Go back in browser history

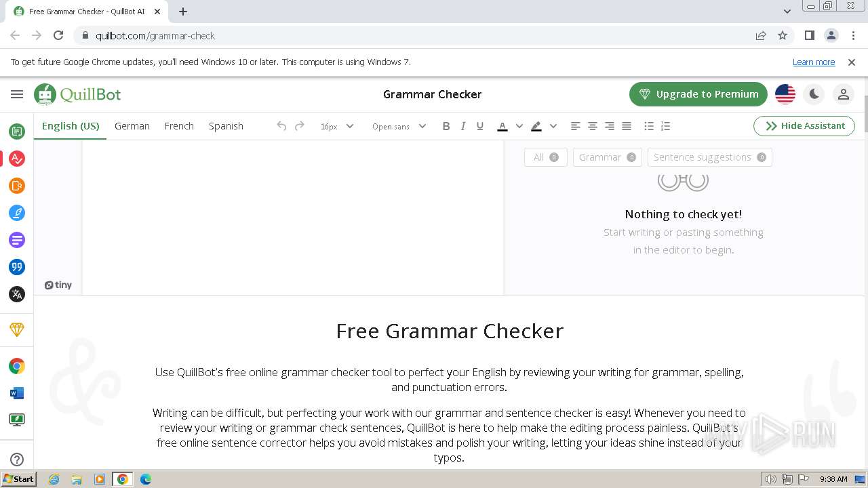15,36
